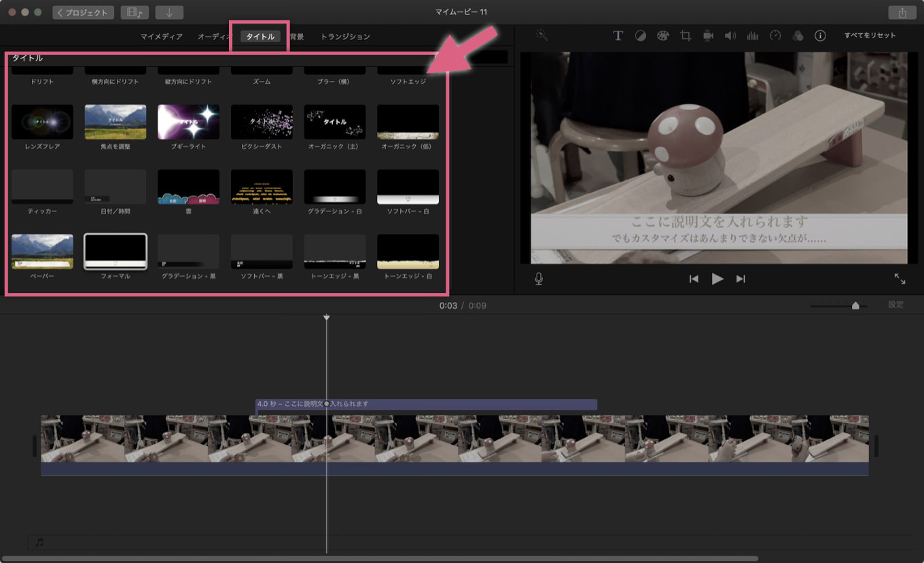The width and height of the screenshot is (924, 563).
Task: Open the color correction palette
Action: pos(662,36)
